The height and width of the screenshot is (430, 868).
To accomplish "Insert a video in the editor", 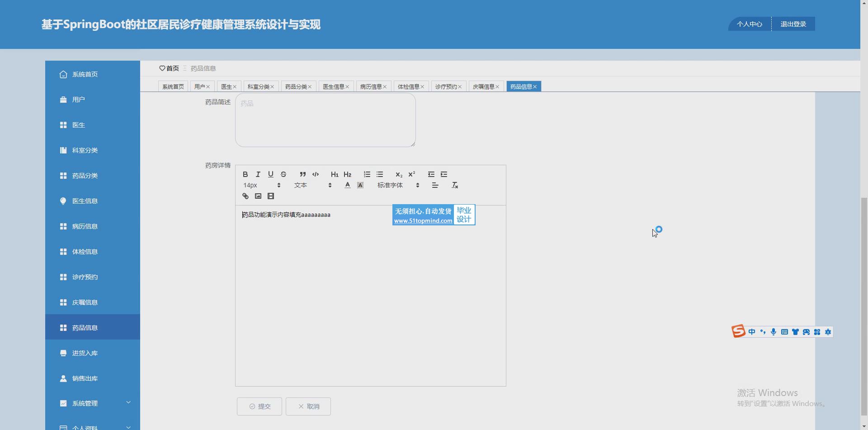I will [x=270, y=196].
